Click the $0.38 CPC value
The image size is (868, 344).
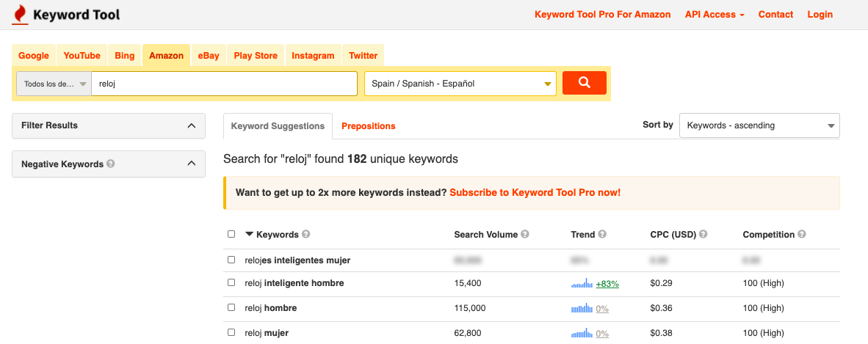tap(662, 333)
